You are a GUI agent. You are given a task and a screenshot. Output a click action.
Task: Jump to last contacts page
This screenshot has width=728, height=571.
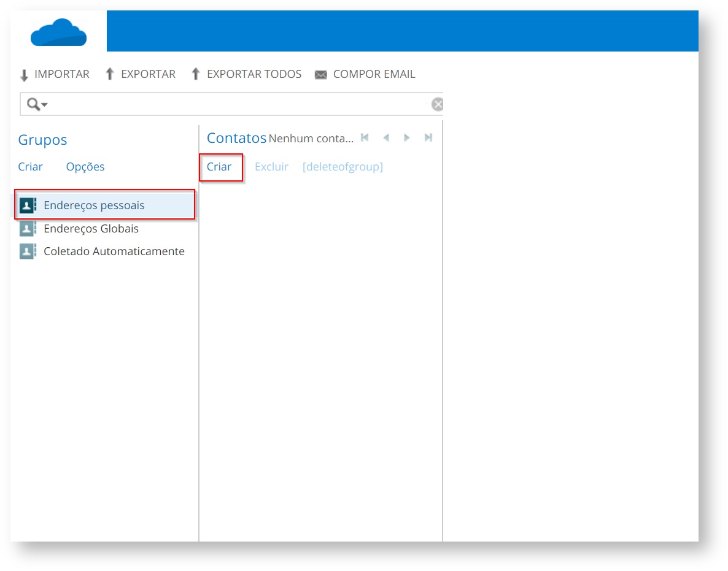(428, 138)
